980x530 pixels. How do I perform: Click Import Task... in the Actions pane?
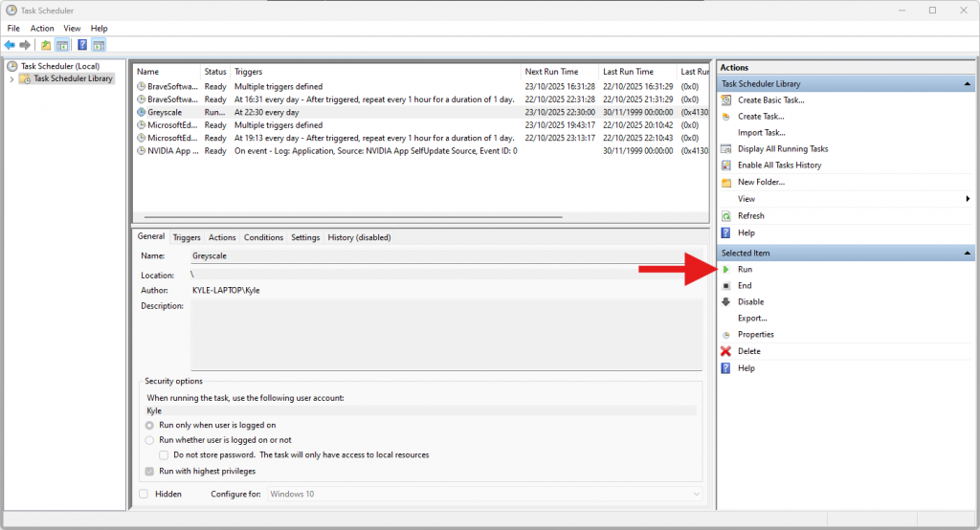(x=761, y=132)
